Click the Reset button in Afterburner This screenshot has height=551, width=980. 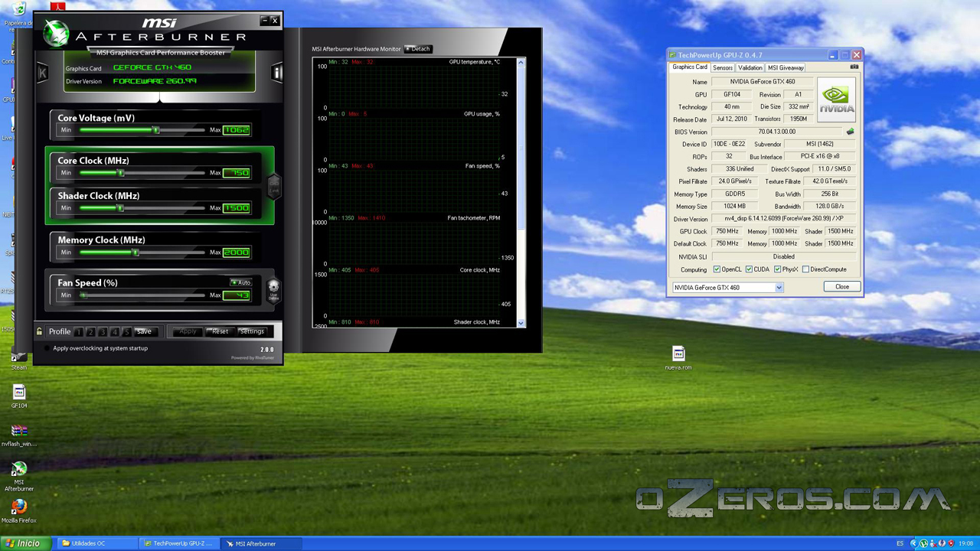coord(220,331)
